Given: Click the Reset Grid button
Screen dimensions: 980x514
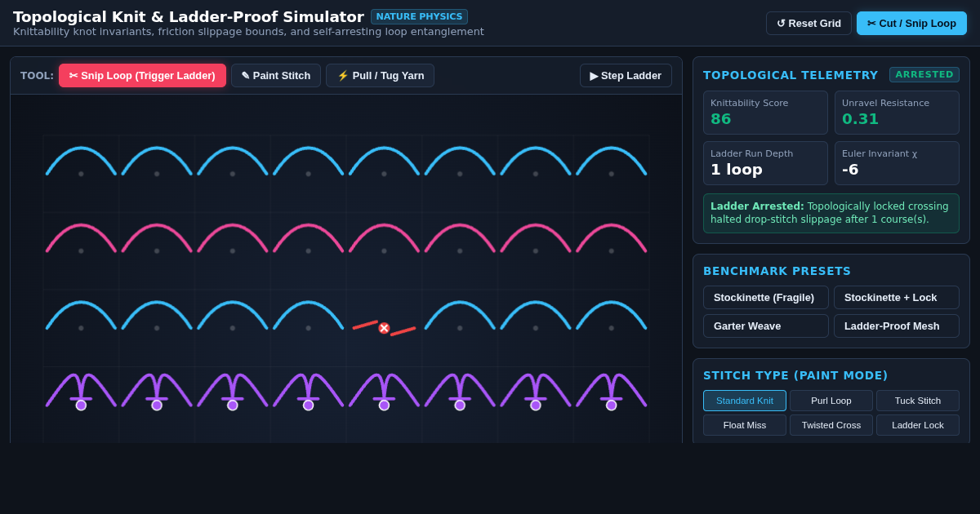Looking at the screenshot, I should (x=808, y=23).
